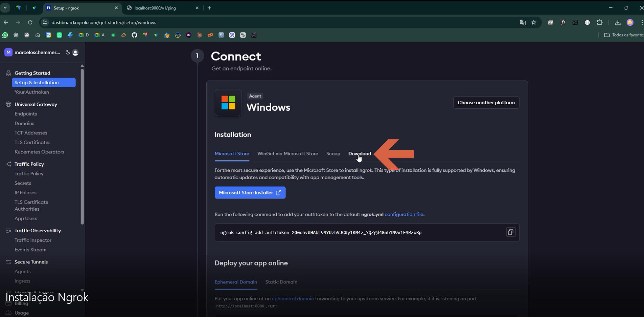
Task: Open the WhatsApp bookmark icon
Action: pyautogui.click(x=5, y=35)
